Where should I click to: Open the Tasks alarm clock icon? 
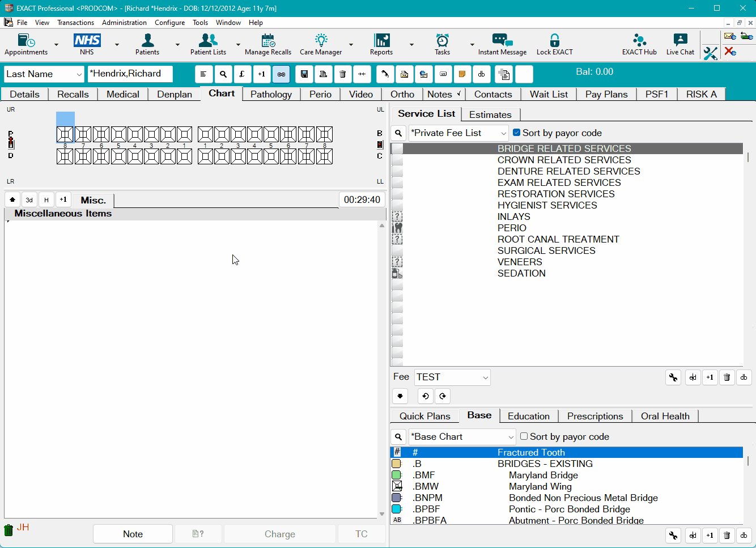442,45
